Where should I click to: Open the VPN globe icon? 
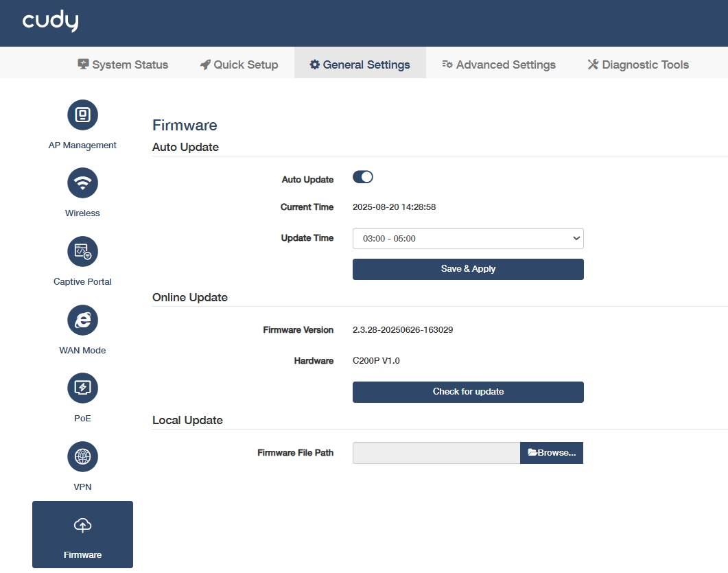pyautogui.click(x=82, y=456)
